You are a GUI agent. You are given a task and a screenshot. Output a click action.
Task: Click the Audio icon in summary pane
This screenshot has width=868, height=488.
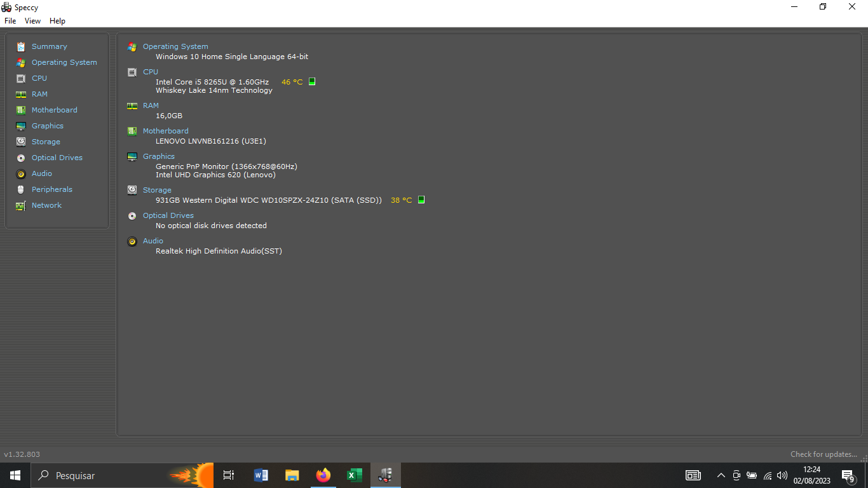pos(132,241)
